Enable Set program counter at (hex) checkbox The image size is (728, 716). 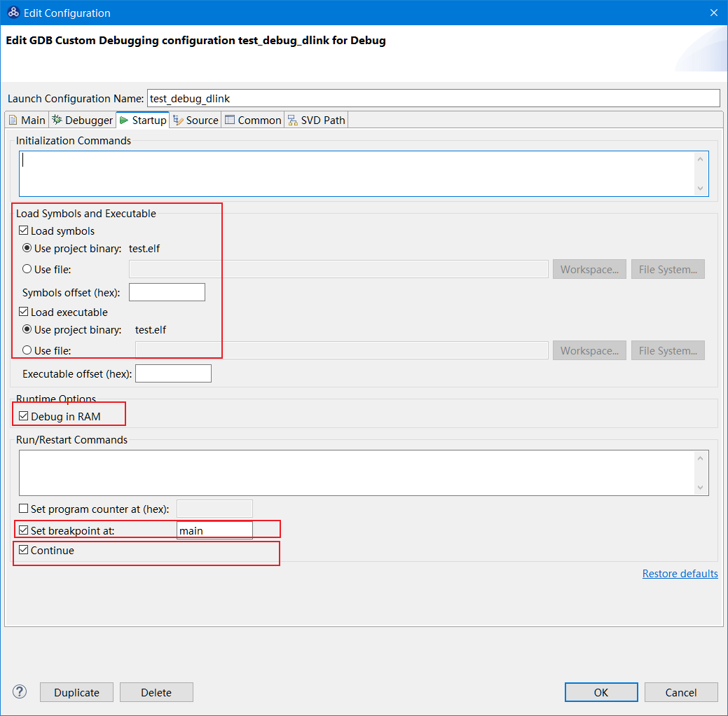pos(24,509)
